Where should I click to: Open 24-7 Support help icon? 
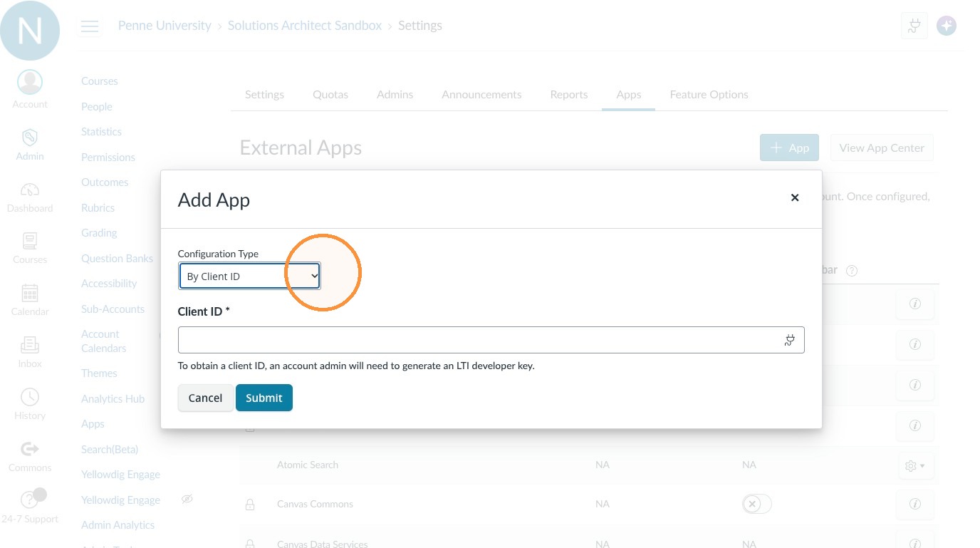(30, 507)
